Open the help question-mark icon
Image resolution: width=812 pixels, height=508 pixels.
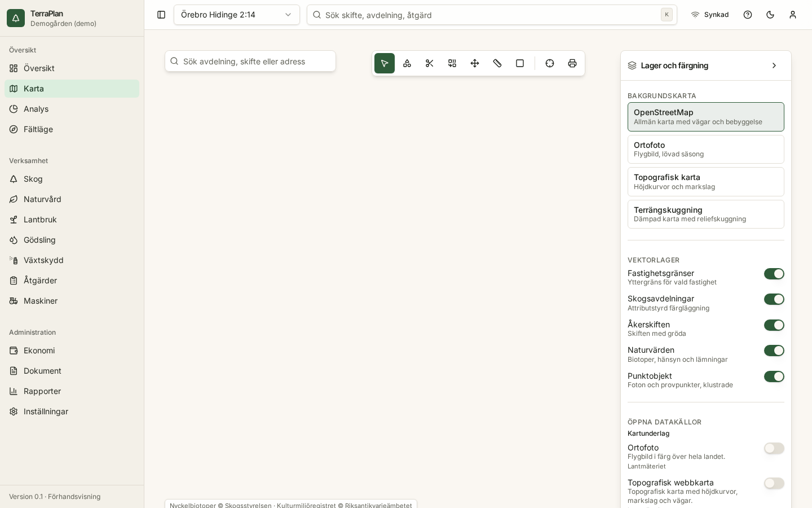[748, 15]
